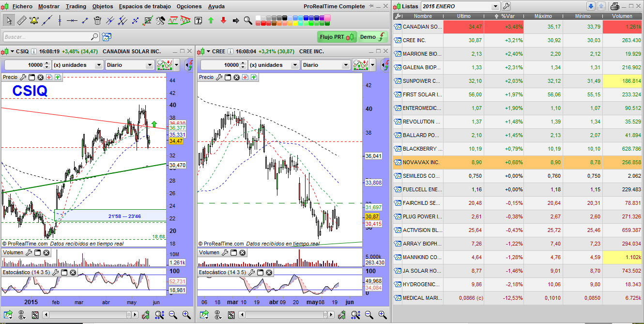Select the magnifying glass zoom tool
The width and height of the screenshot is (644, 324).
coord(248,20)
